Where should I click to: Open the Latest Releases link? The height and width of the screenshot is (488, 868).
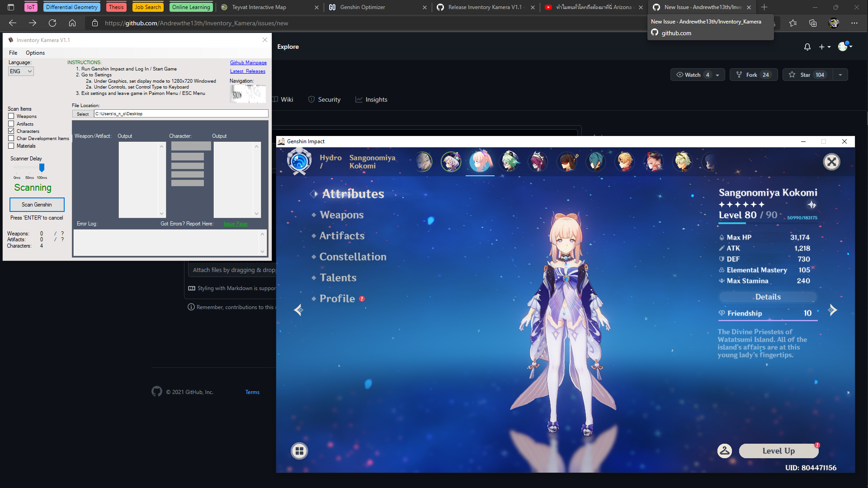248,71
